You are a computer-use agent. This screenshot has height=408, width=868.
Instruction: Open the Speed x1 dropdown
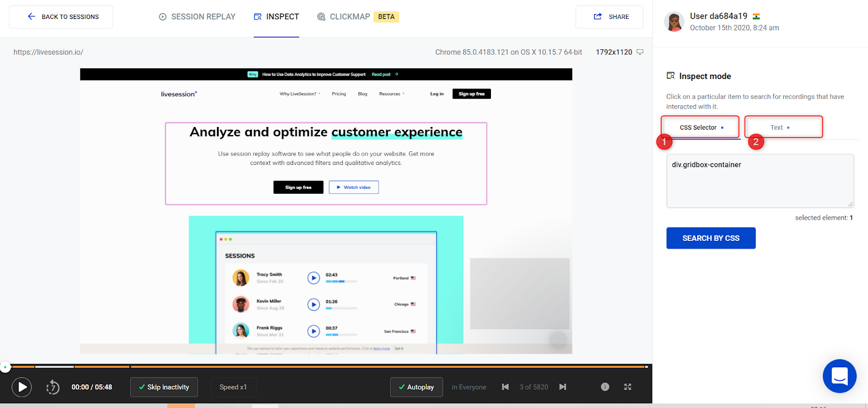233,387
